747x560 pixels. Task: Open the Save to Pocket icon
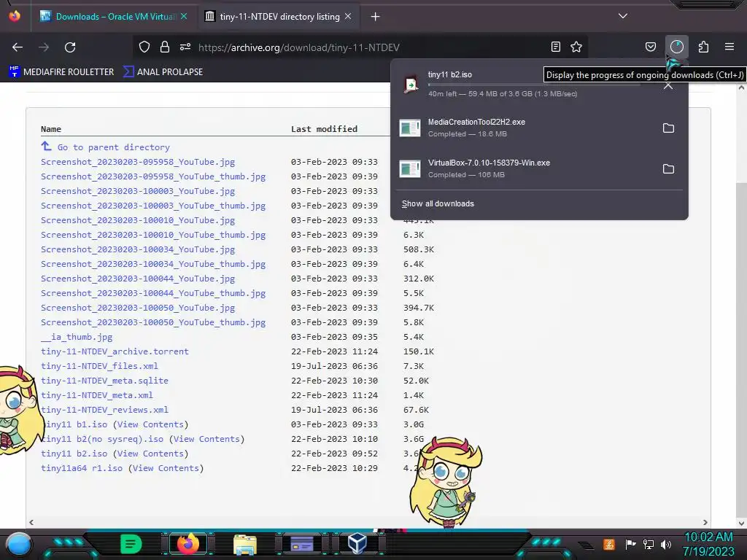[x=650, y=47]
